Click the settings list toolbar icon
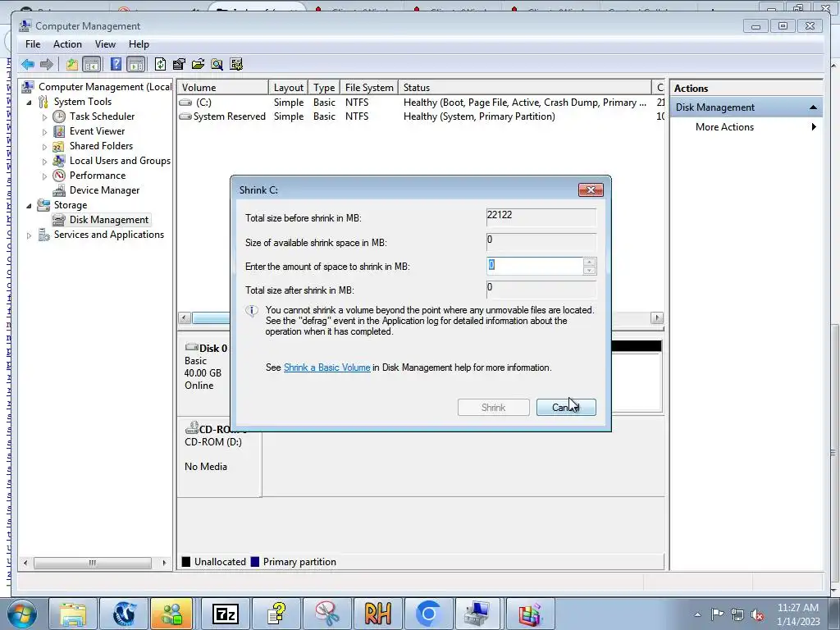 (x=236, y=64)
